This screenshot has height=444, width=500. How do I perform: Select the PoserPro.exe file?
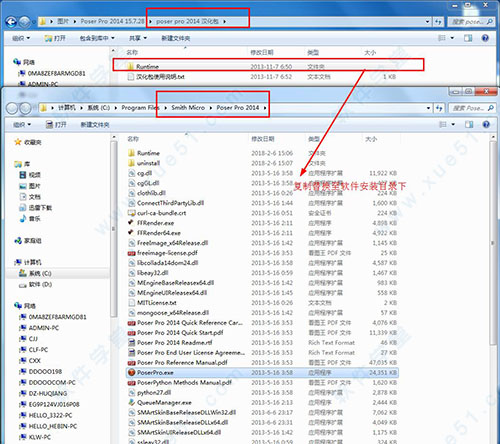(262, 373)
